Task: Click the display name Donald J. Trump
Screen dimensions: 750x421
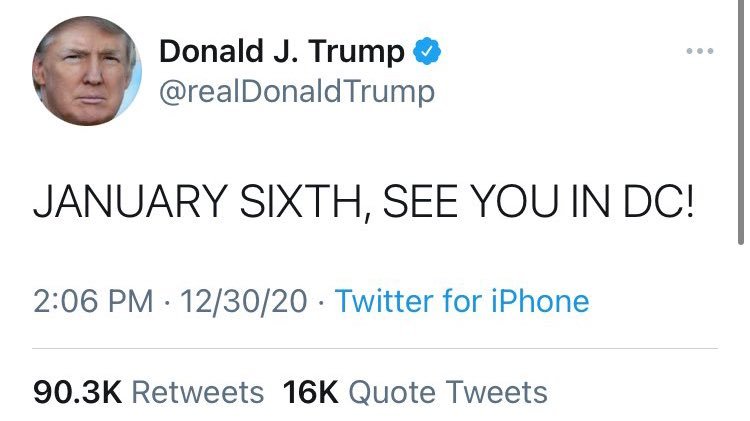Action: tap(283, 52)
